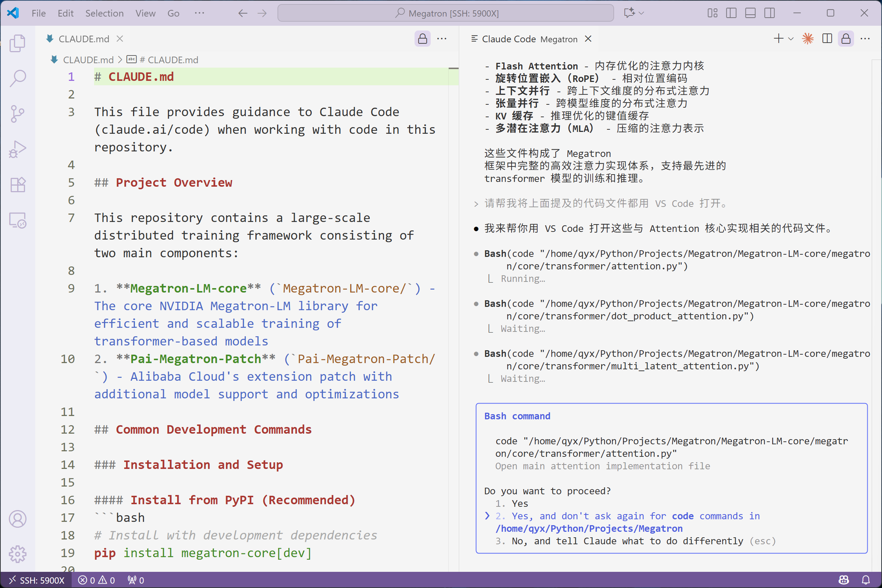The width and height of the screenshot is (882, 588).
Task: Open the Edit menu
Action: pyautogui.click(x=66, y=13)
